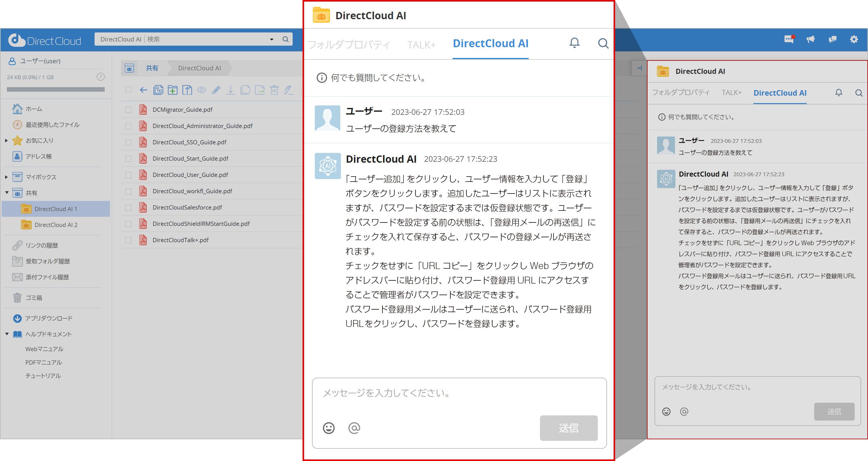Open the megaphone announcements icon
The width and height of the screenshot is (868, 461).
click(811, 39)
